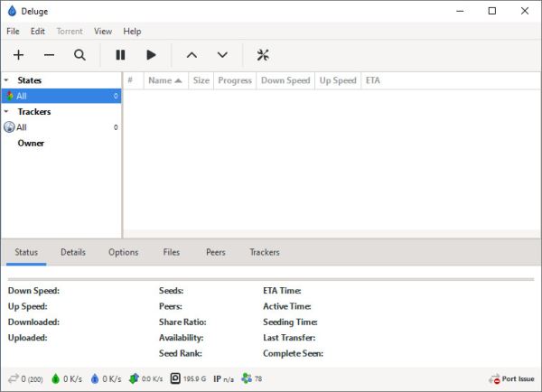Click the protocol traffic arrows icon
The width and height of the screenshot is (542, 392).
pyautogui.click(x=134, y=378)
